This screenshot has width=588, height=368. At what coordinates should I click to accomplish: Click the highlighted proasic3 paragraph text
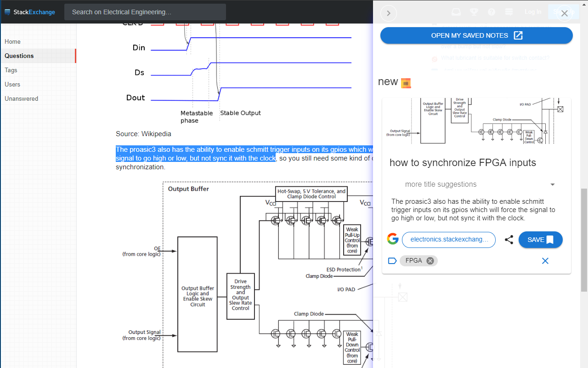pyautogui.click(x=243, y=154)
